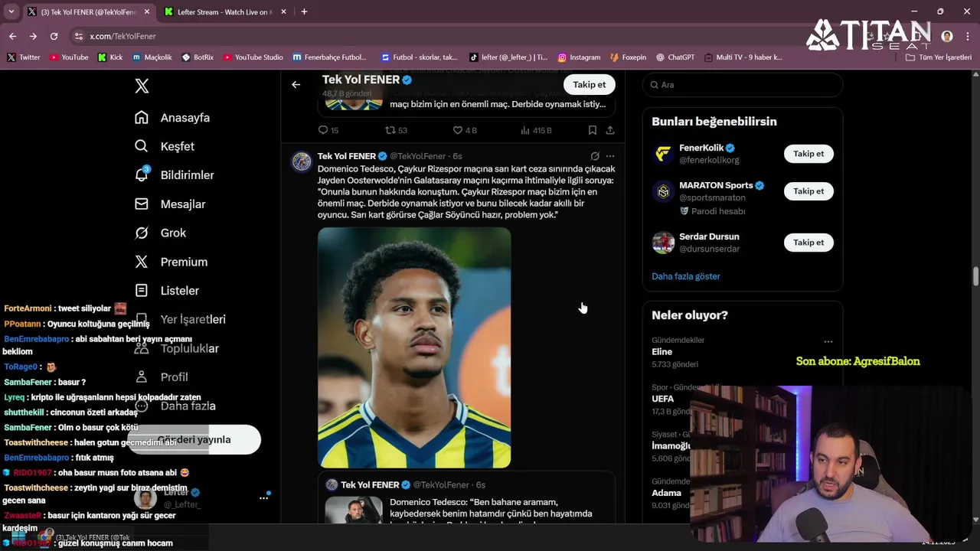
Task: Open more options for Eline trend
Action: 828,342
